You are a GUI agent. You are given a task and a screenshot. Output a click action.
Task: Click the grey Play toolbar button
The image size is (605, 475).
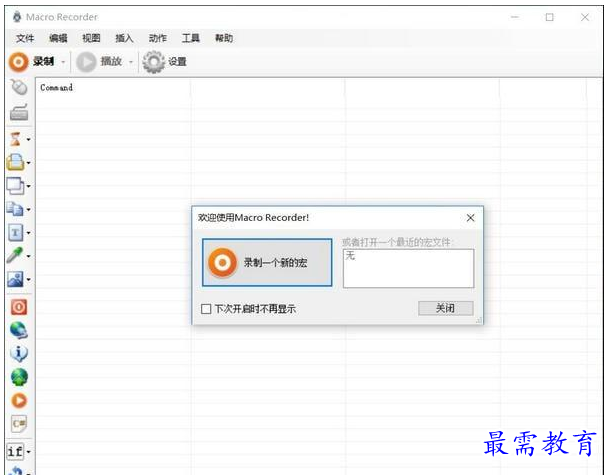point(99,62)
